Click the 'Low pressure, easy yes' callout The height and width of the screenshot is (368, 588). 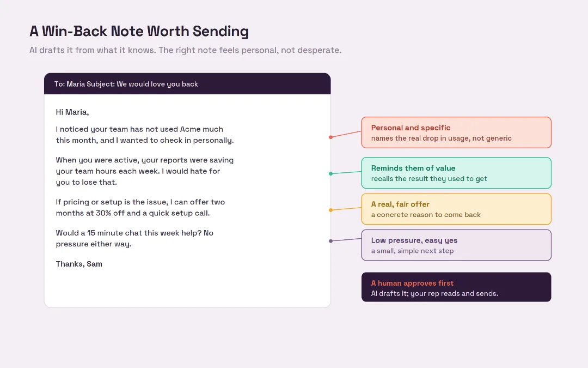click(456, 245)
